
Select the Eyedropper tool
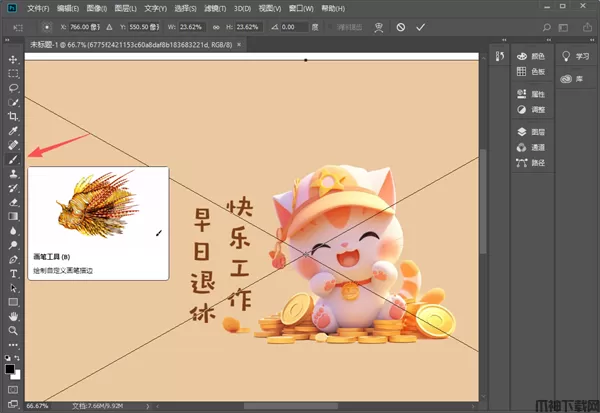point(14,131)
